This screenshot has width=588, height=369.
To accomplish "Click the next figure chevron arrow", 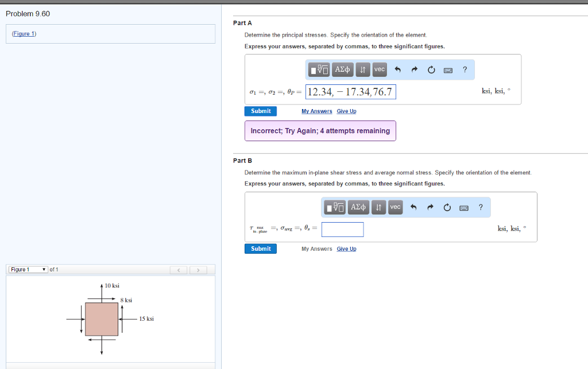I will (x=198, y=269).
